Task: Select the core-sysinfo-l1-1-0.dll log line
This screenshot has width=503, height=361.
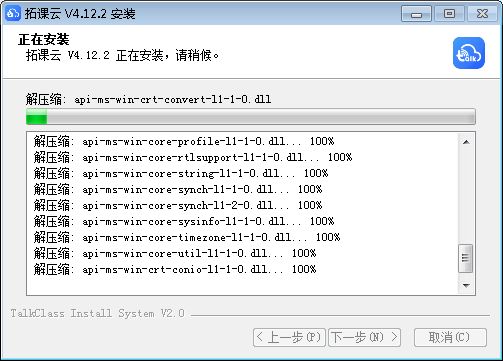Action: point(184,221)
